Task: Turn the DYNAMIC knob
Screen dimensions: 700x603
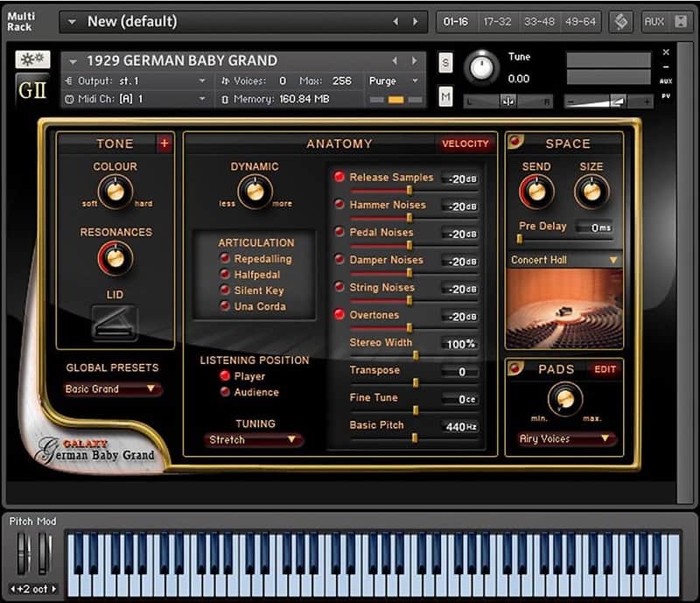Action: 255,191
